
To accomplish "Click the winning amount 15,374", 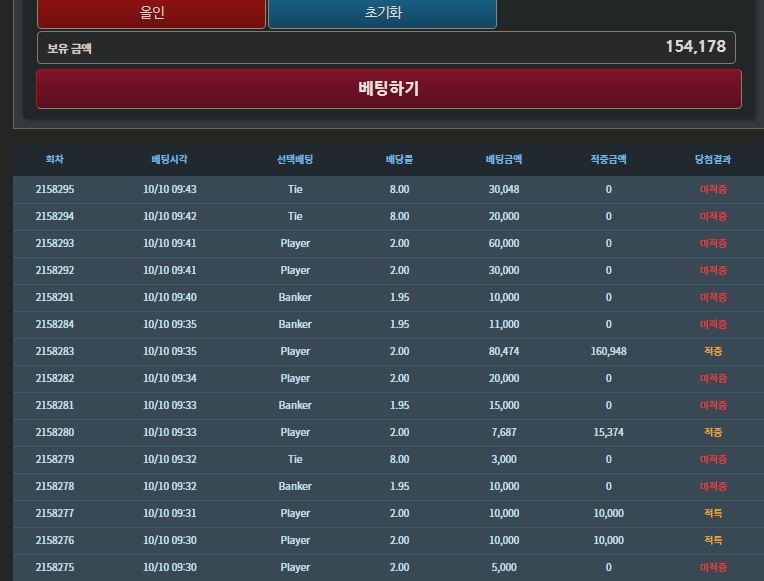I will [x=609, y=432].
